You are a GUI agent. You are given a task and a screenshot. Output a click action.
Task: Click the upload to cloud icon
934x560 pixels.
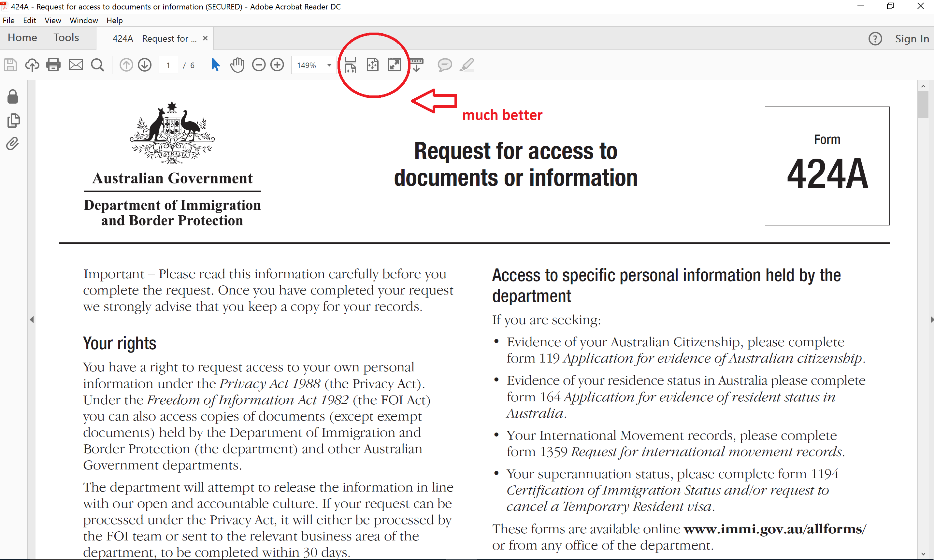pyautogui.click(x=32, y=65)
